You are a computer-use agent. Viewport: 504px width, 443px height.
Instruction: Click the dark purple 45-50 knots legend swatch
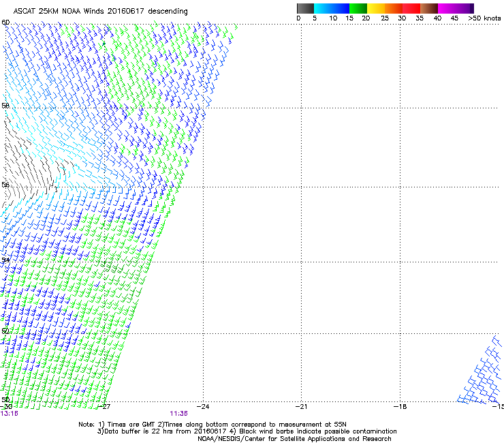point(464,8)
